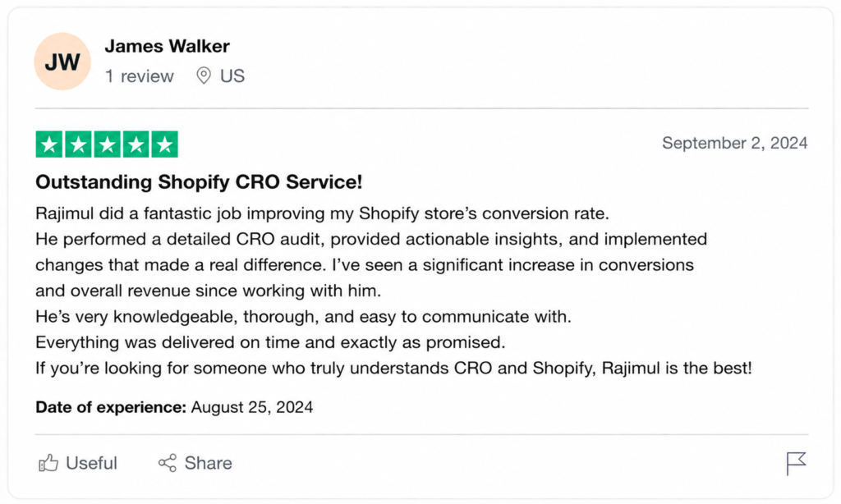Click the September 2, 2024 review date

(735, 143)
